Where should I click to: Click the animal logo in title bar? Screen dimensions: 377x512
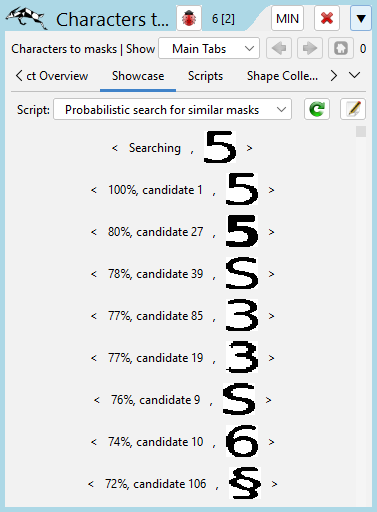tap(26, 18)
